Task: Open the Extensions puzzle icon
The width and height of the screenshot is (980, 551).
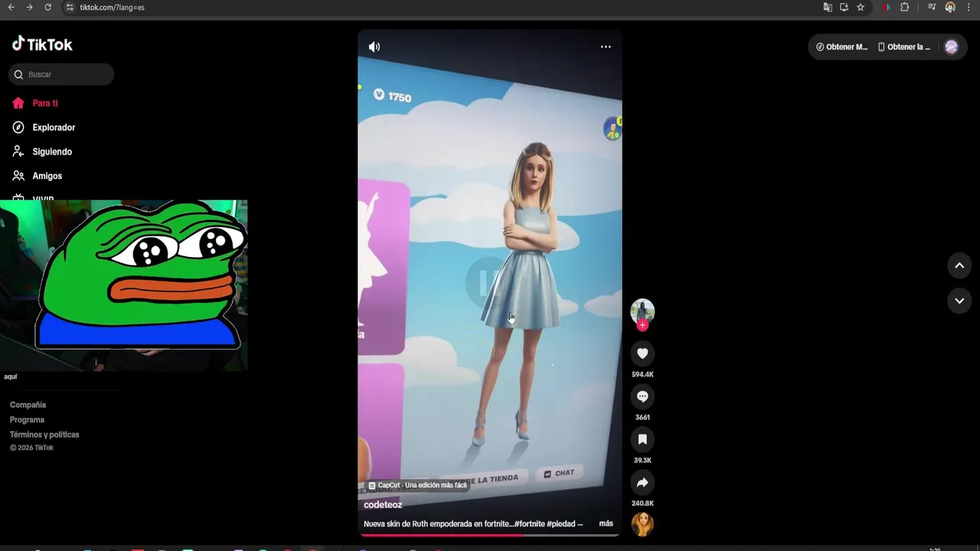Action: coord(905,7)
